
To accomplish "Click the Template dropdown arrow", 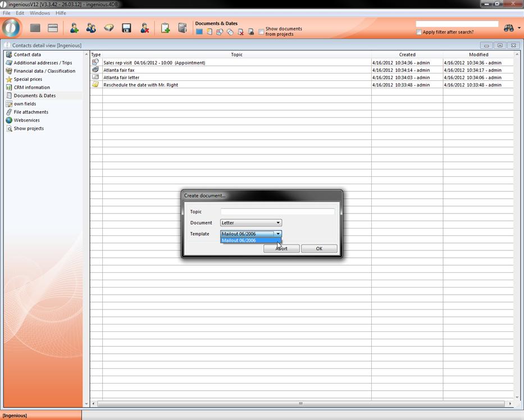I will [277, 234].
